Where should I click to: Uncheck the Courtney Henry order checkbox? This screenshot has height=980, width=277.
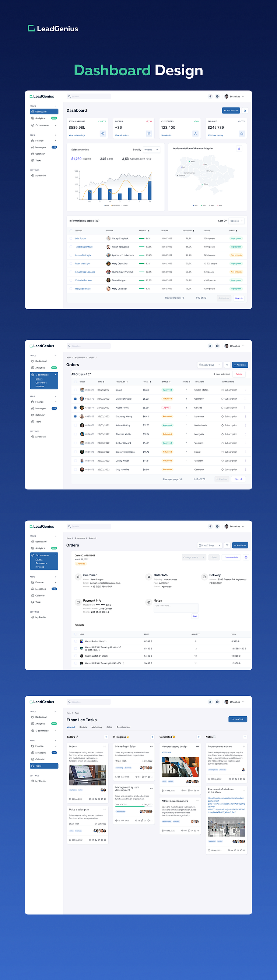76,417
